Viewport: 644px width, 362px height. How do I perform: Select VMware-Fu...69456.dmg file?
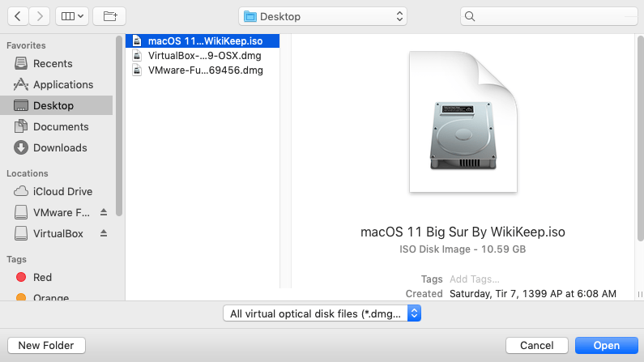point(203,70)
